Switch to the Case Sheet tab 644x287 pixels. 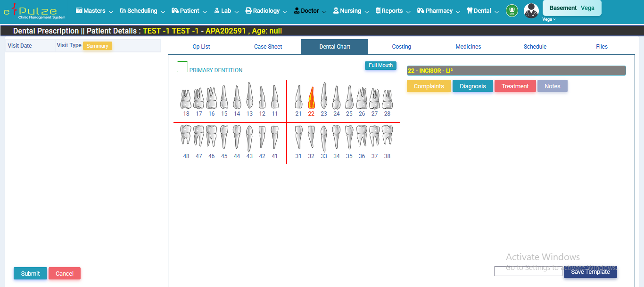click(x=268, y=47)
